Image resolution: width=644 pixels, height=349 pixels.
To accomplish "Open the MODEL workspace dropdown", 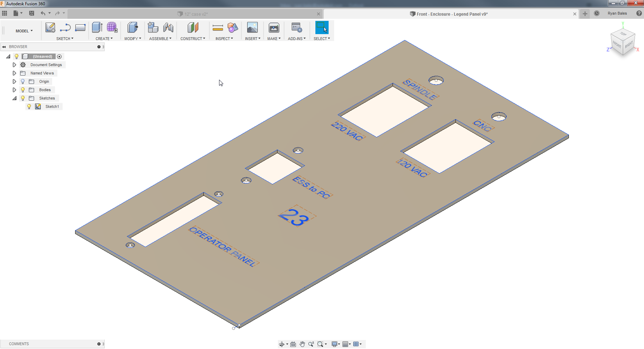I will pos(24,31).
